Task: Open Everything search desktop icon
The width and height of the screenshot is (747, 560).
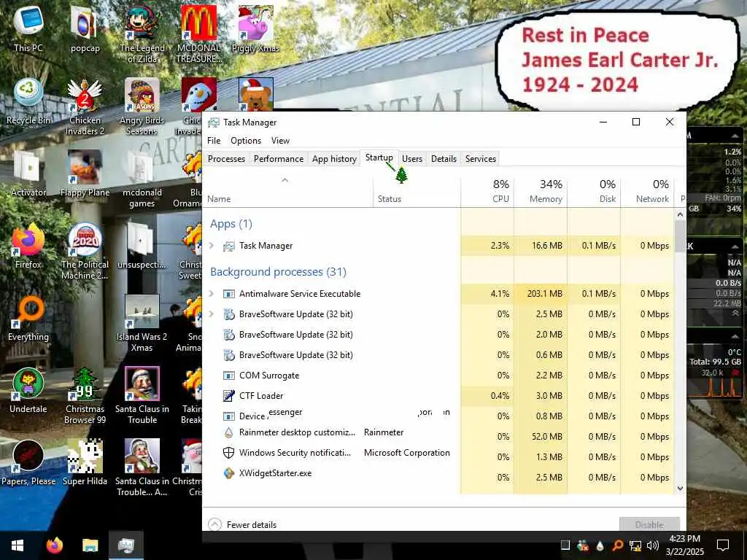Action: (28, 319)
